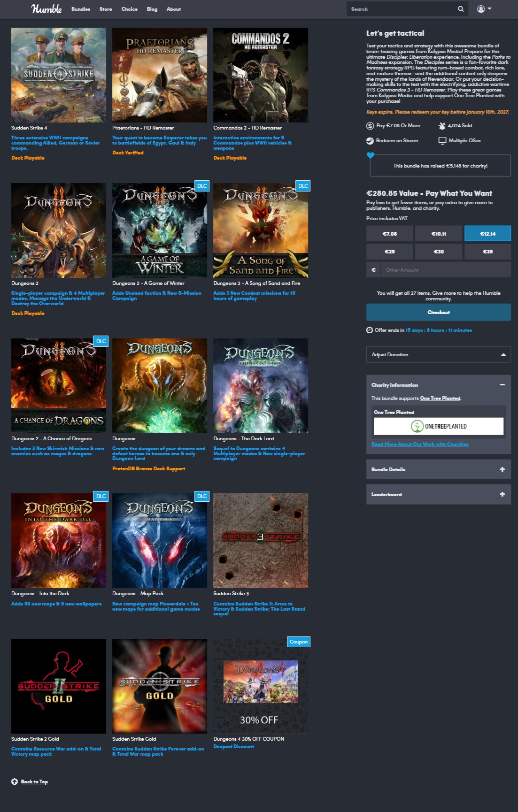This screenshot has height=812, width=518.
Task: Open Praetorians HD Remaster cover
Action: pyautogui.click(x=160, y=75)
